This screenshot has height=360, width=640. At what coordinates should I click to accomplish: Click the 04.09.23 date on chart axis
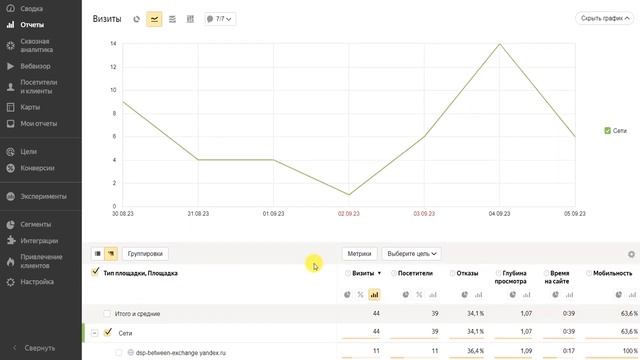499,213
